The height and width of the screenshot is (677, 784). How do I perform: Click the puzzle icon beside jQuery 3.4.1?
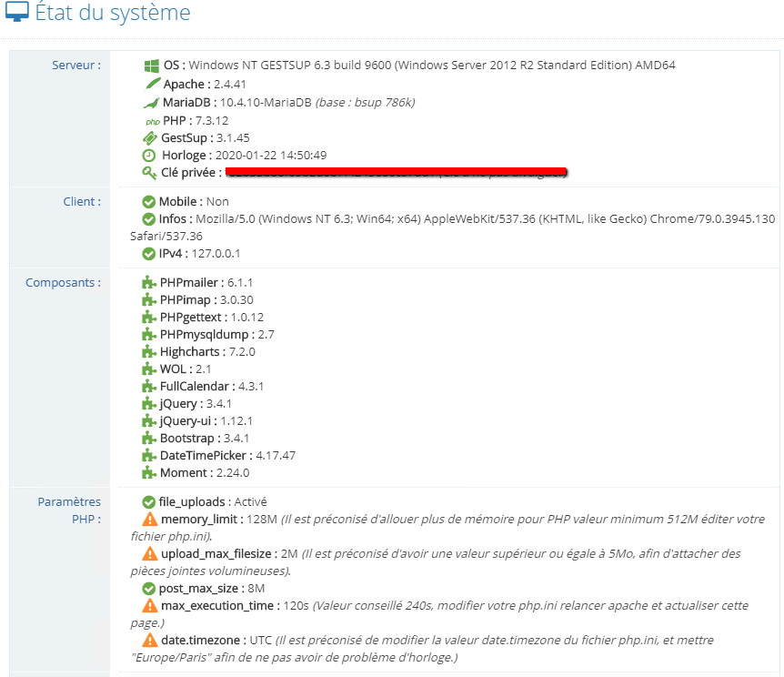(149, 404)
